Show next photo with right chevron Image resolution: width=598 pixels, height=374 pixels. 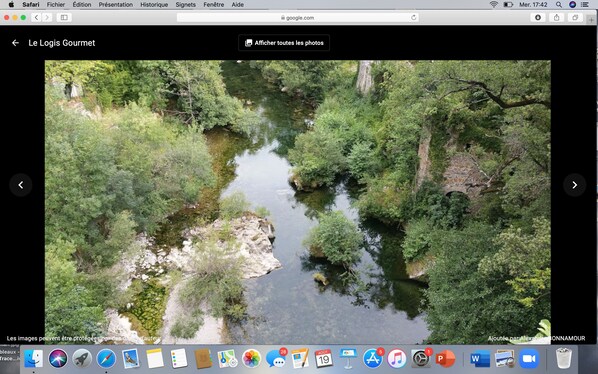click(x=574, y=185)
